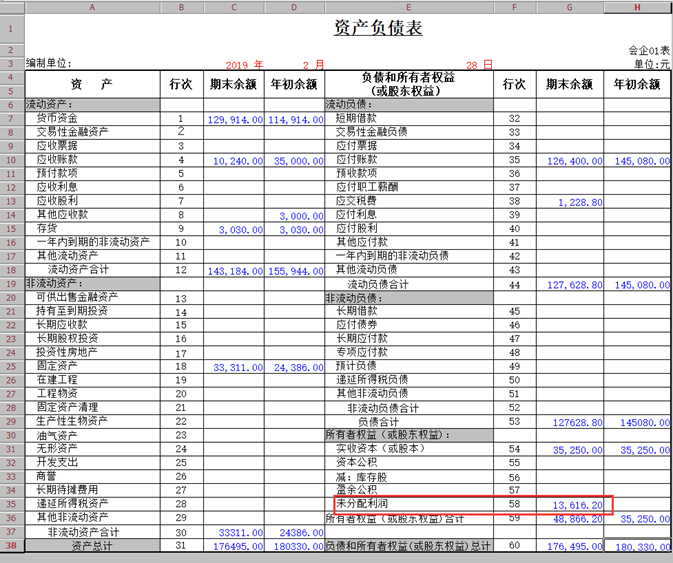Select the 28 日 day cell
Viewport: 673px width, 563px height.
(479, 65)
